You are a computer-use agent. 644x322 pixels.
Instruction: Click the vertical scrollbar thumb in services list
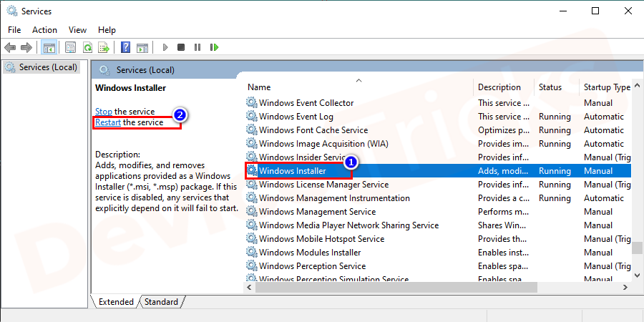click(x=637, y=248)
